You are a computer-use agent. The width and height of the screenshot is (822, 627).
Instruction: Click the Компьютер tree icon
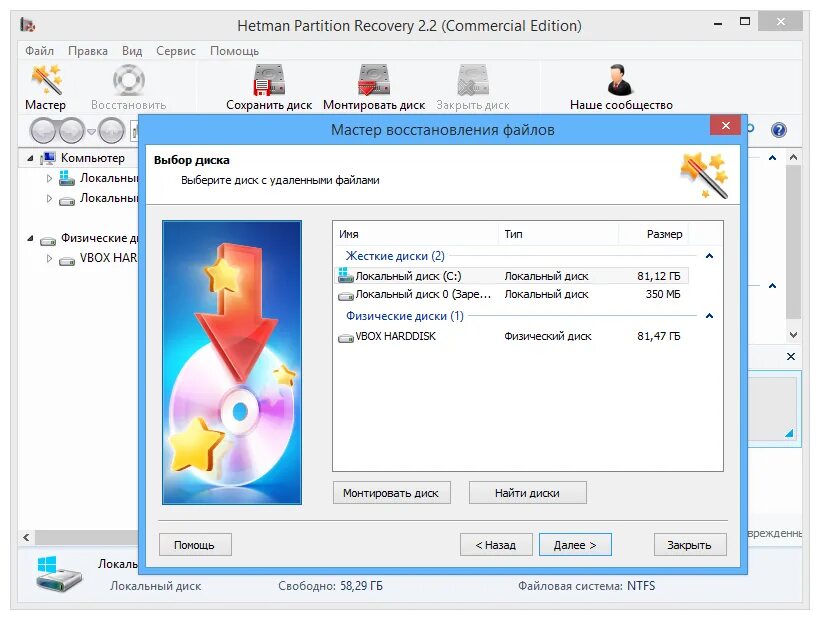tap(48, 158)
